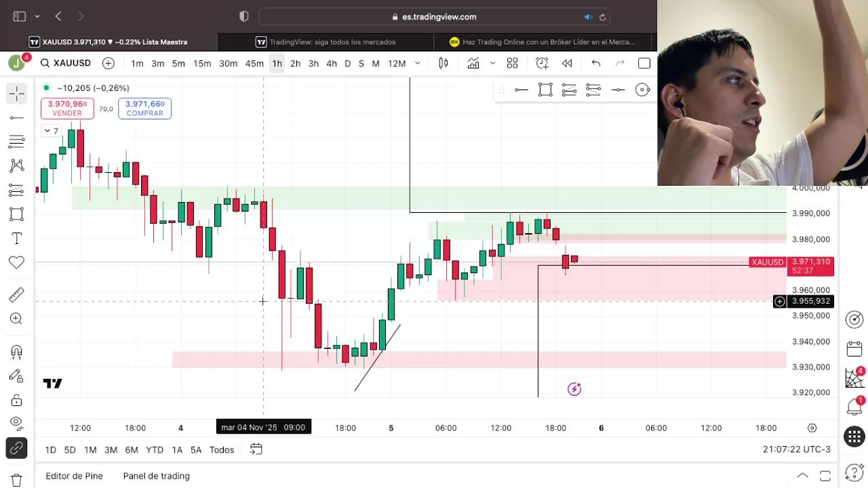Open the pattern drawing tools
868x488 pixels.
(17, 165)
